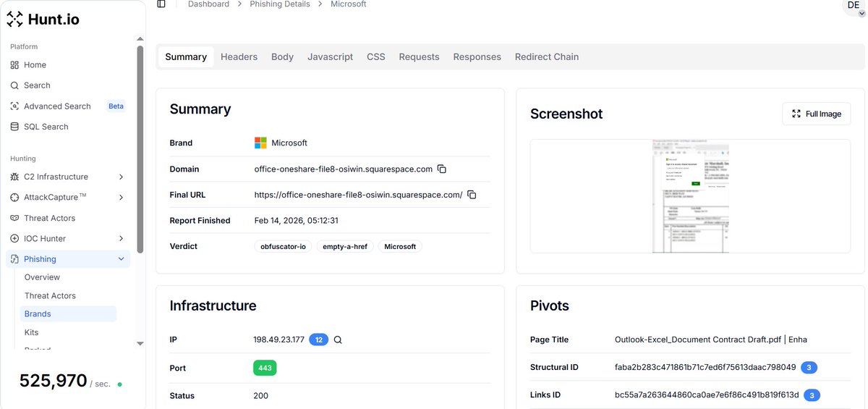Open the Responses tab

(x=477, y=57)
